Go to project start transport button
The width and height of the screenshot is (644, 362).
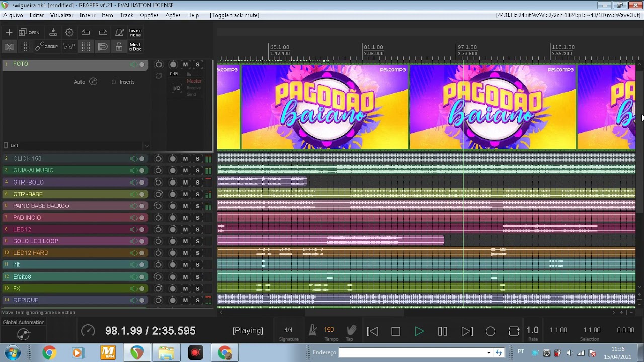[x=372, y=331]
